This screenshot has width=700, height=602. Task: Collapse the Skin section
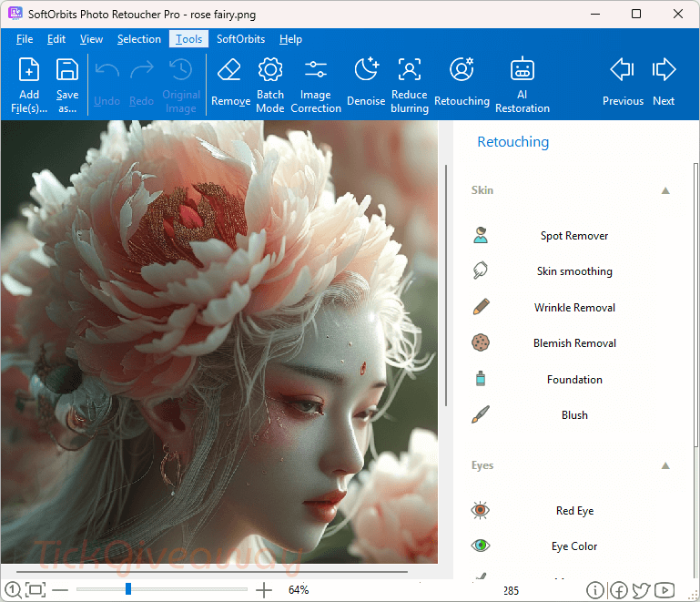pos(665,190)
